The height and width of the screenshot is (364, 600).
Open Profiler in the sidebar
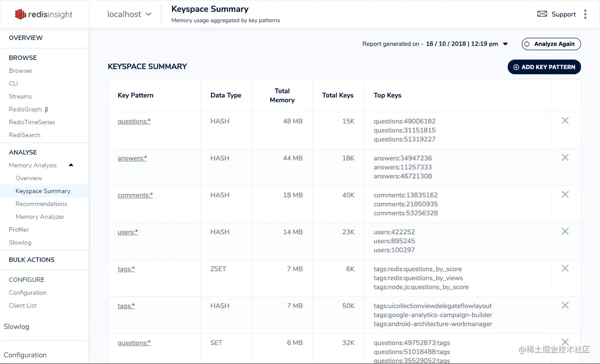pos(19,229)
